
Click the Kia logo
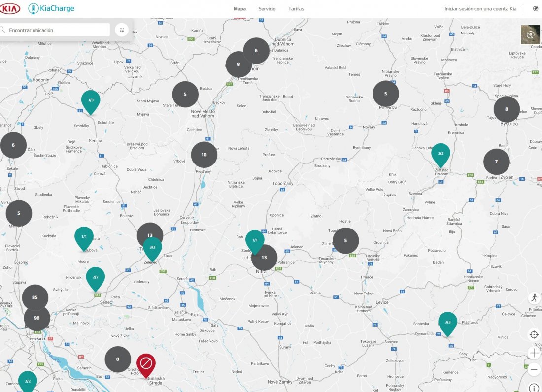click(x=10, y=8)
